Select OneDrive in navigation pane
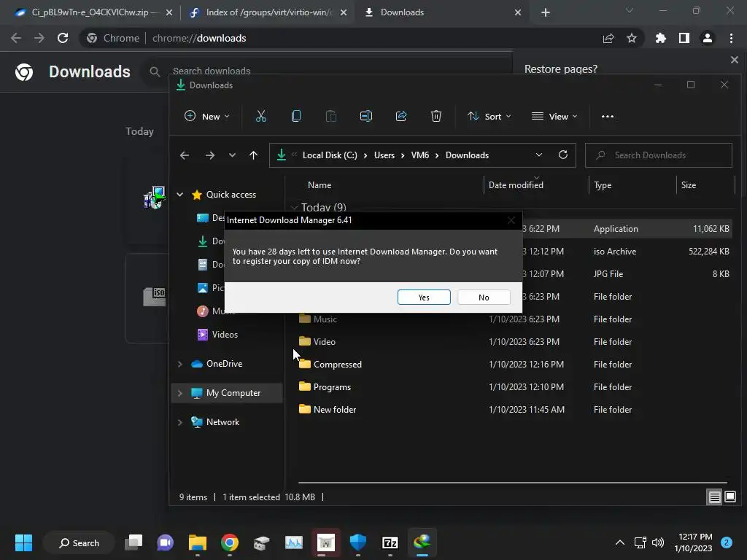The image size is (747, 560). (x=224, y=364)
